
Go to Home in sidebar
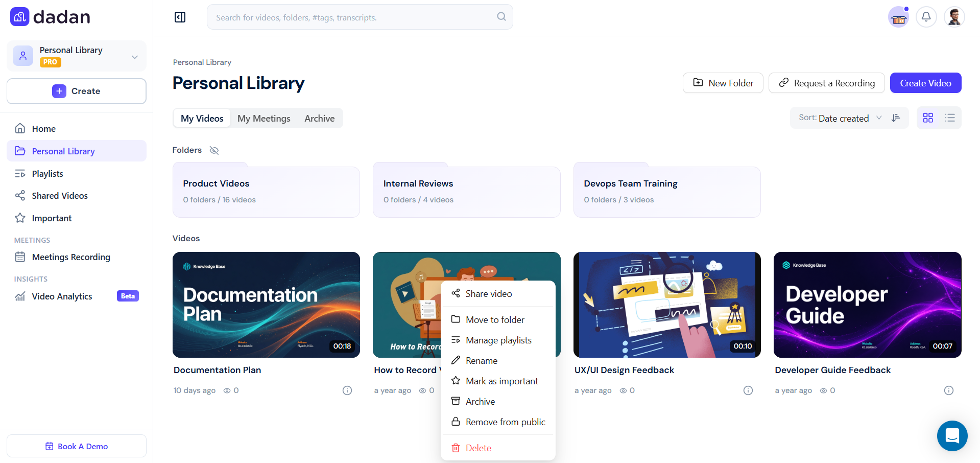(x=77, y=129)
